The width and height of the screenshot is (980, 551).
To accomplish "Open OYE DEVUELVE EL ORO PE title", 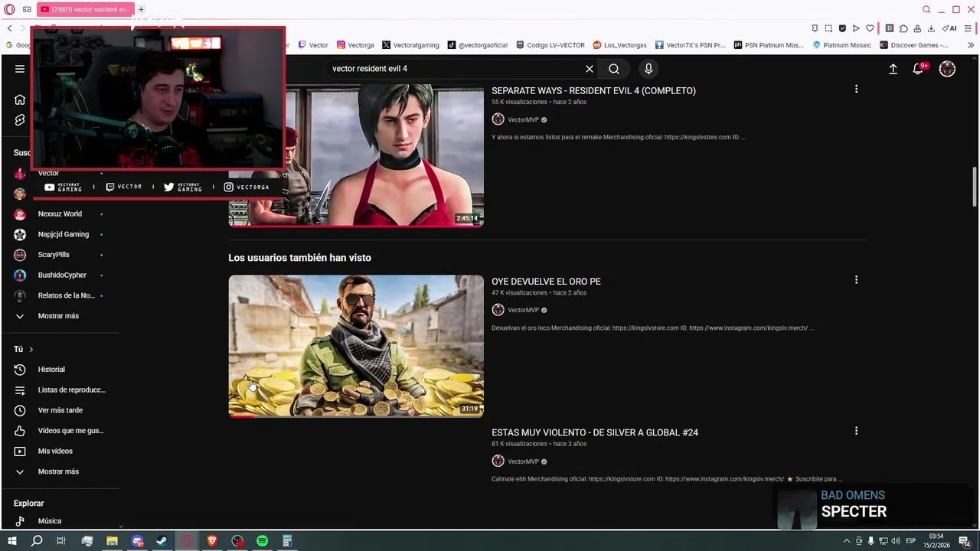I will 546,282.
